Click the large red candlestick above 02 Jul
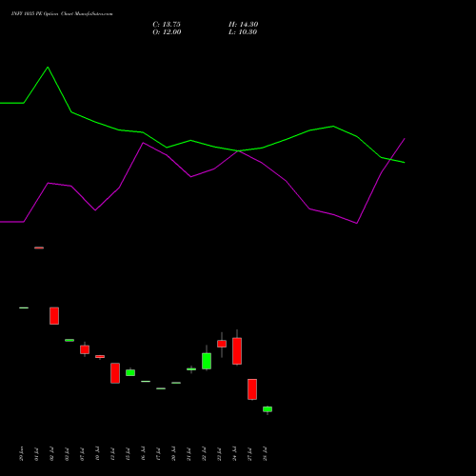Screen dimensions: 476x476 point(54,316)
